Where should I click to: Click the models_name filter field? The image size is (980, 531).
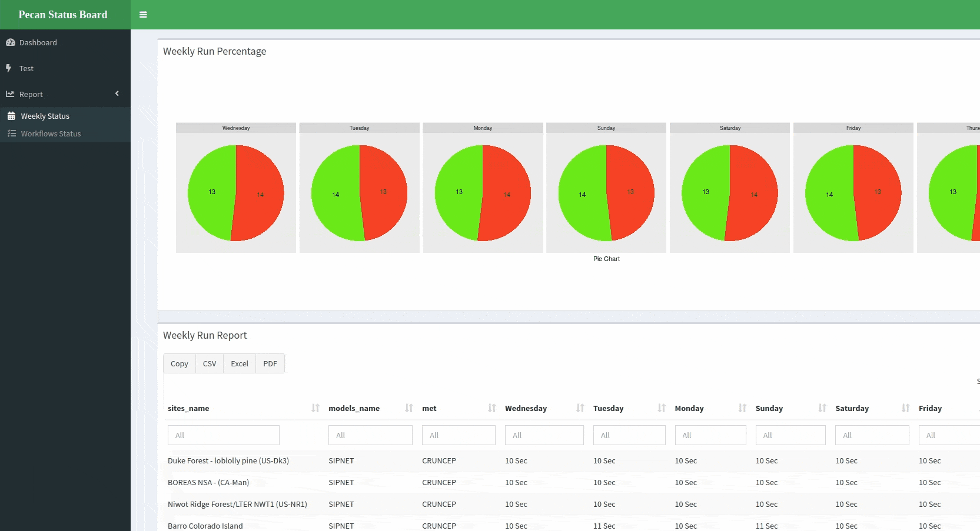(x=370, y=435)
